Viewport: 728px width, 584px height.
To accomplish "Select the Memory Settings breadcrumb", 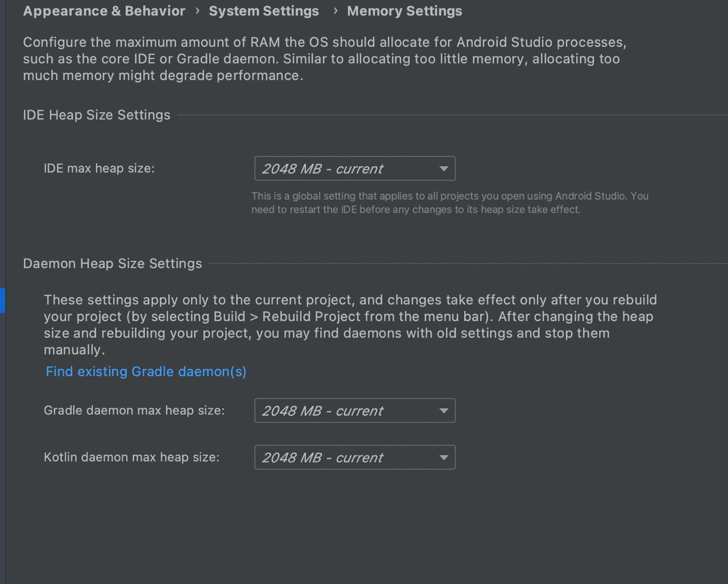I will 404,11.
